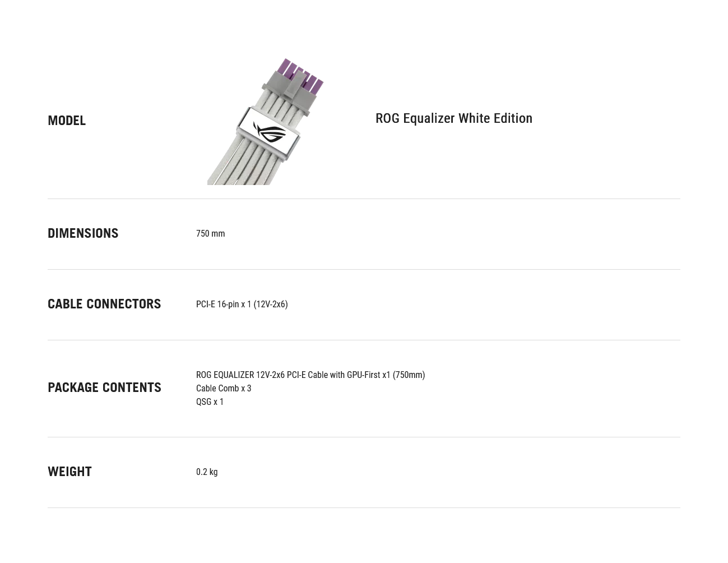Click the QSG x 1 entry
The height and width of the screenshot is (563, 728).
(210, 402)
